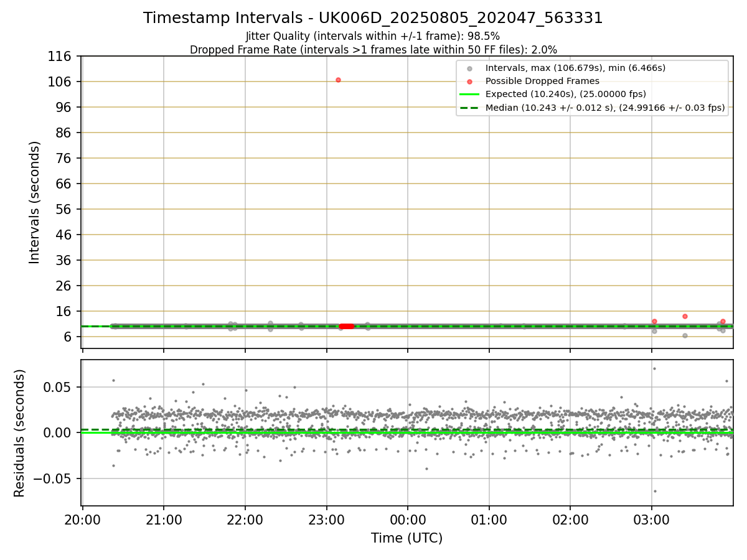
Task: Click the 01:00 x-axis tick label
Action: pos(489,520)
